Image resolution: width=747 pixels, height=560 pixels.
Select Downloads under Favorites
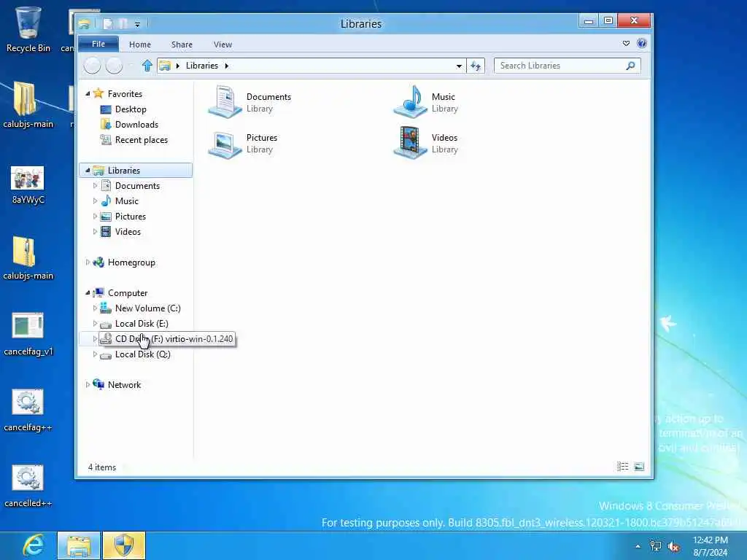136,124
